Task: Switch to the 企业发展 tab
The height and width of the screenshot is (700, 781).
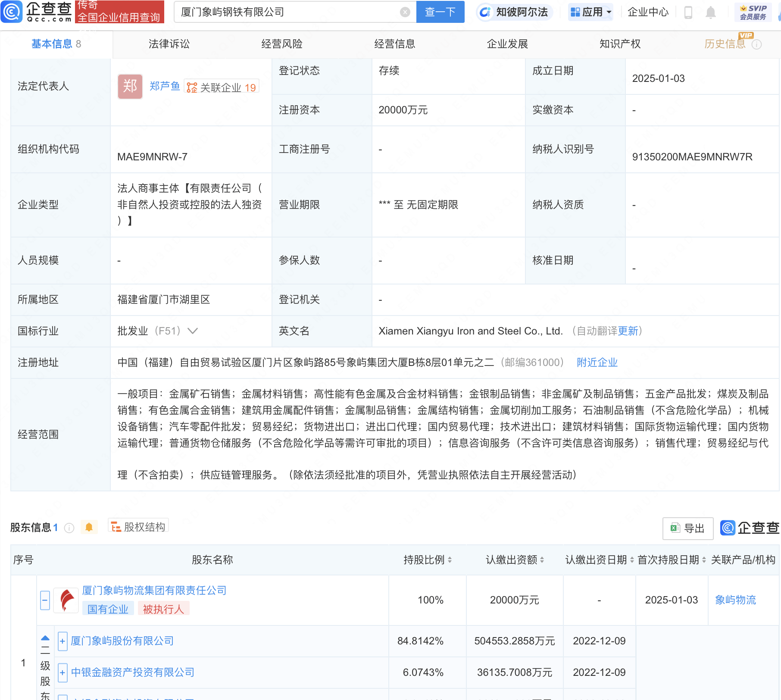Action: click(507, 44)
